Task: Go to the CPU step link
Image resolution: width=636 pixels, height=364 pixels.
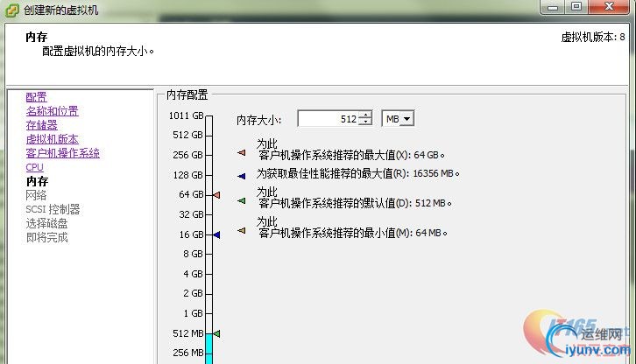Action: coord(34,167)
